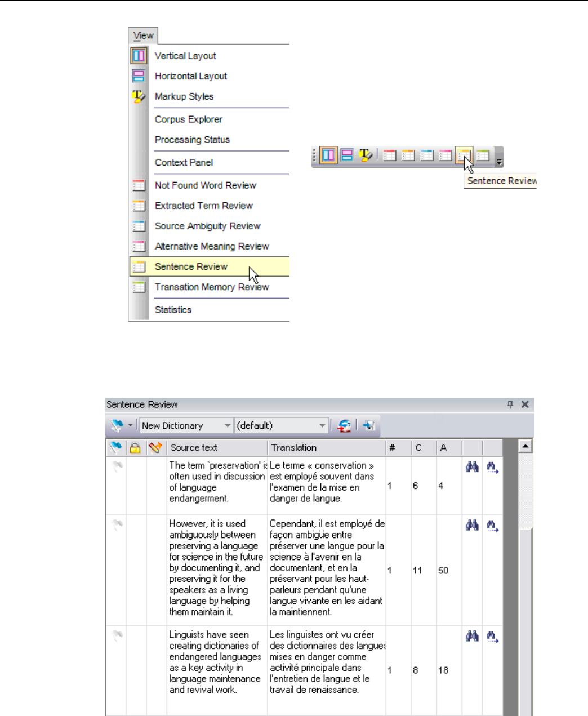Select highlighted Sentence Review menu entry
The height and width of the screenshot is (716, 588).
[210, 266]
